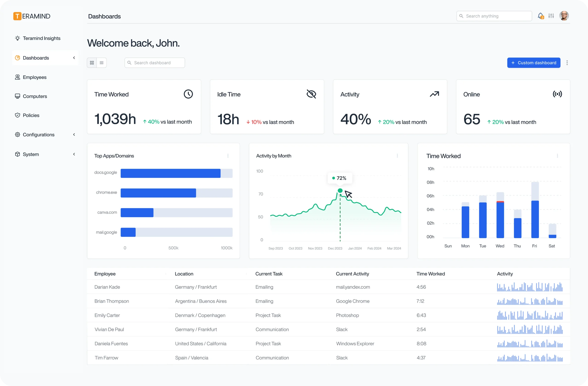Viewport: 588px width, 386px height.
Task: Switch dashboards to grid view
Action: (92, 62)
